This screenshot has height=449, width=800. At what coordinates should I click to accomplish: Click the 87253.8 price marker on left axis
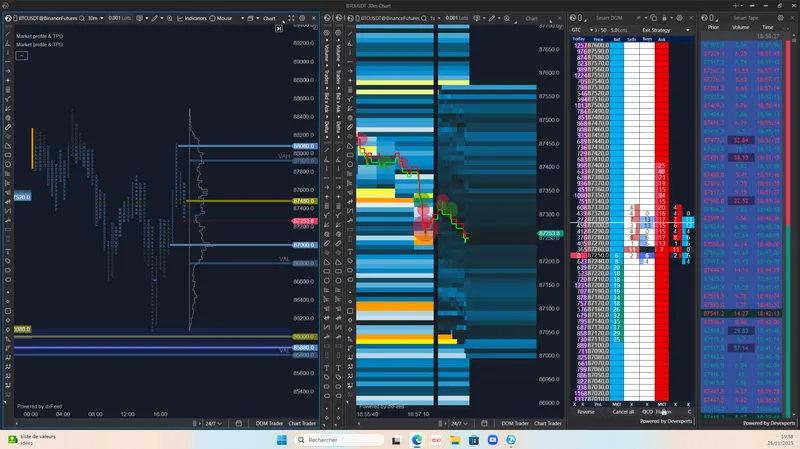click(305, 221)
